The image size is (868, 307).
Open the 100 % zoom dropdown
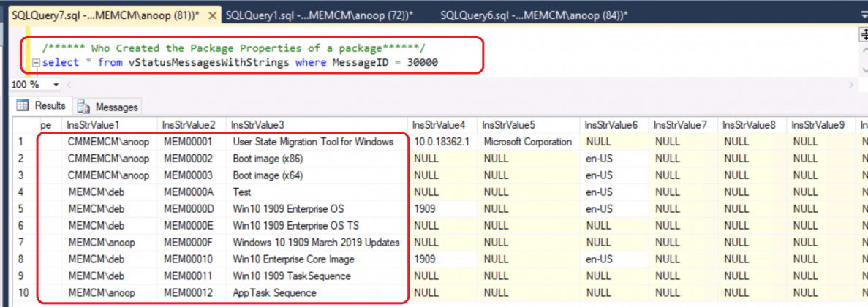pyautogui.click(x=56, y=85)
